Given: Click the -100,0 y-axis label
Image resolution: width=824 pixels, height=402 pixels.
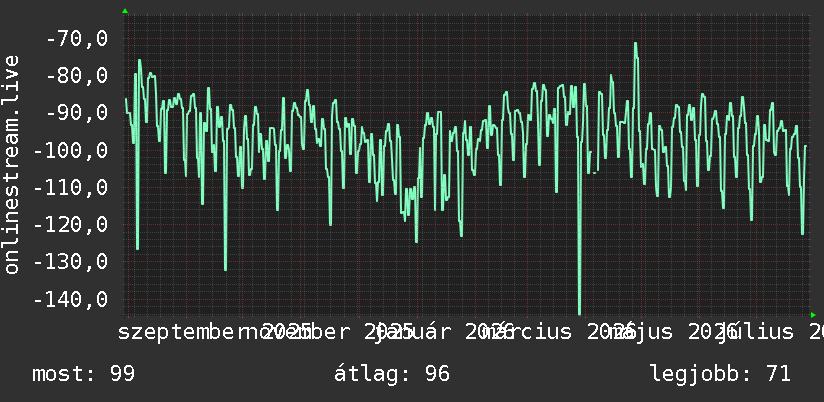Looking at the screenshot, I should tap(71, 150).
